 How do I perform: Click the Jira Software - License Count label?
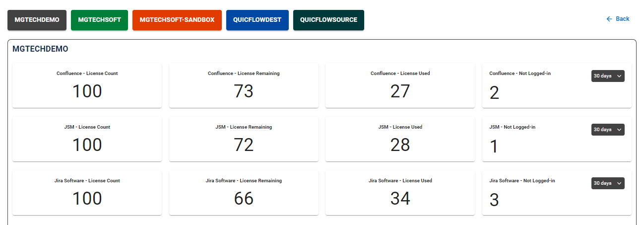pos(87,181)
